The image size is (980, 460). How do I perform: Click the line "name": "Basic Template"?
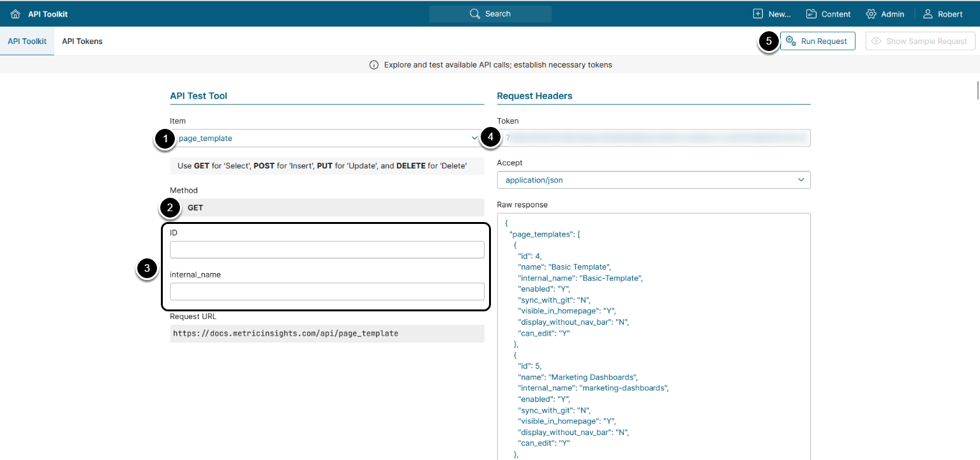pyautogui.click(x=564, y=267)
